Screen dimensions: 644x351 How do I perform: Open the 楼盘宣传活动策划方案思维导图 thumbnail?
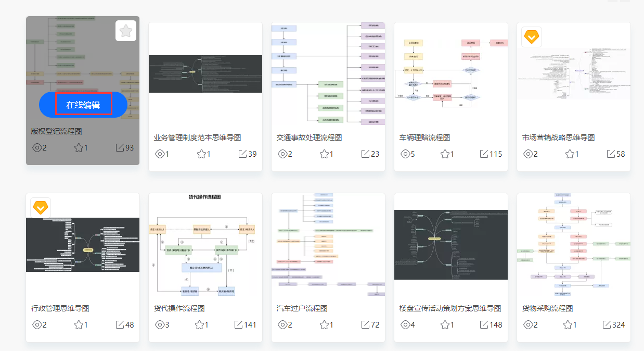451,245
